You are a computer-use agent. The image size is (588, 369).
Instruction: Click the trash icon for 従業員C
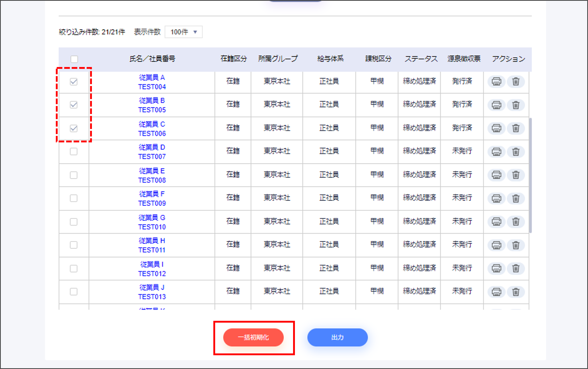click(516, 128)
